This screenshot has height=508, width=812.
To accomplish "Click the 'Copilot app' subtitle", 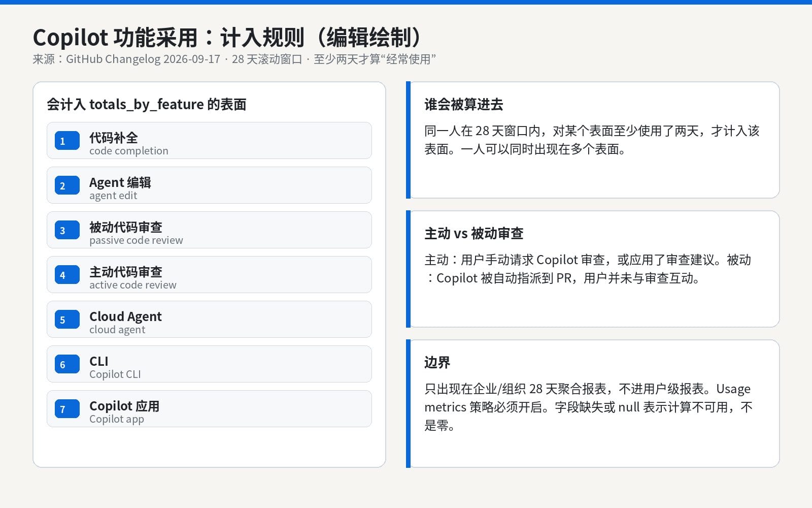I will [x=117, y=419].
